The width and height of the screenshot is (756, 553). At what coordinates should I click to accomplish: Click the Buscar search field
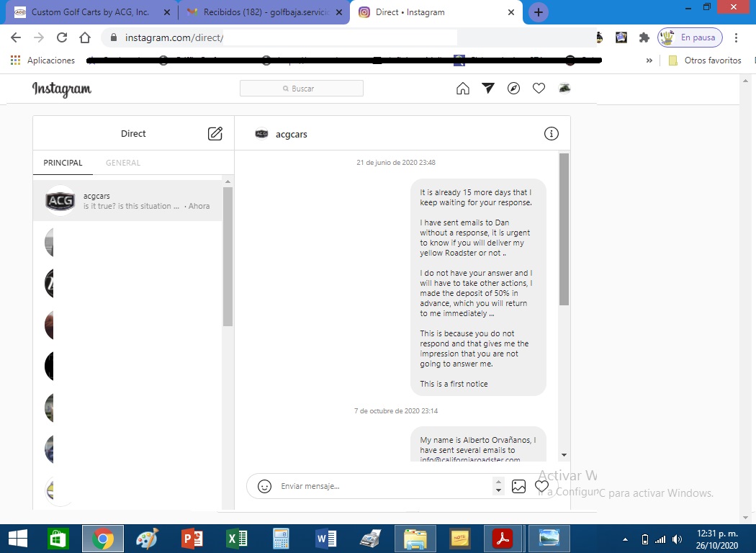[x=302, y=89]
